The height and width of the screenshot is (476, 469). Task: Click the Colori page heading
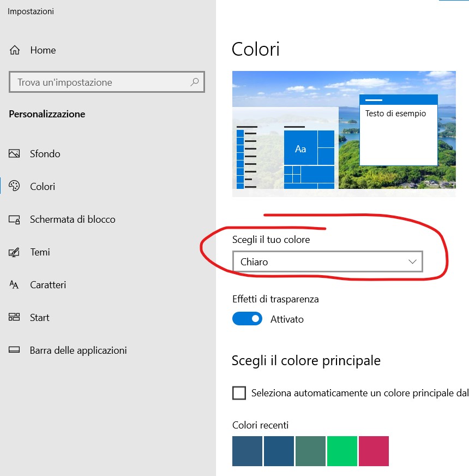[255, 49]
